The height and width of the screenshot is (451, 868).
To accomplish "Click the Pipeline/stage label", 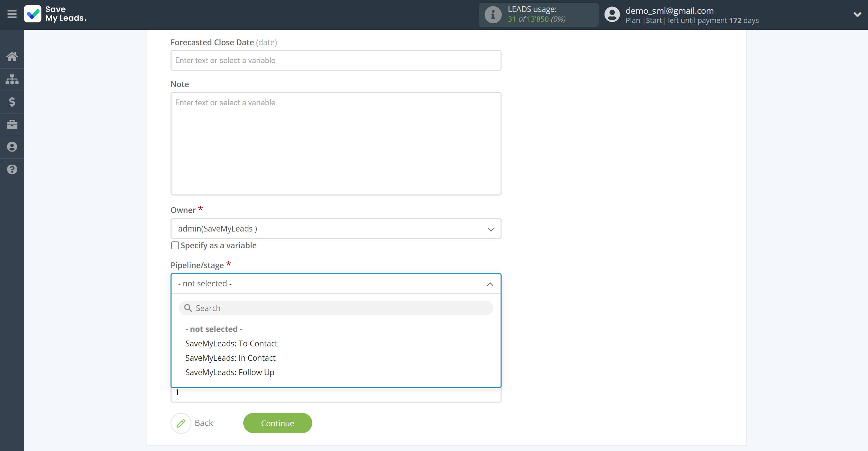I will [x=197, y=265].
